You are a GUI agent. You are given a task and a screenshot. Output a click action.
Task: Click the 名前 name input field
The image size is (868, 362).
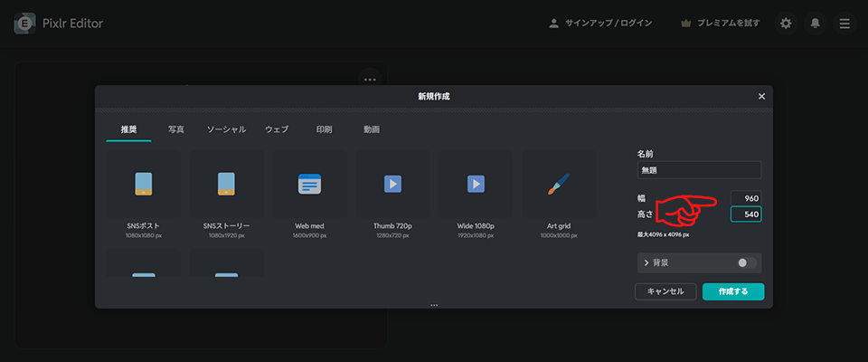699,170
